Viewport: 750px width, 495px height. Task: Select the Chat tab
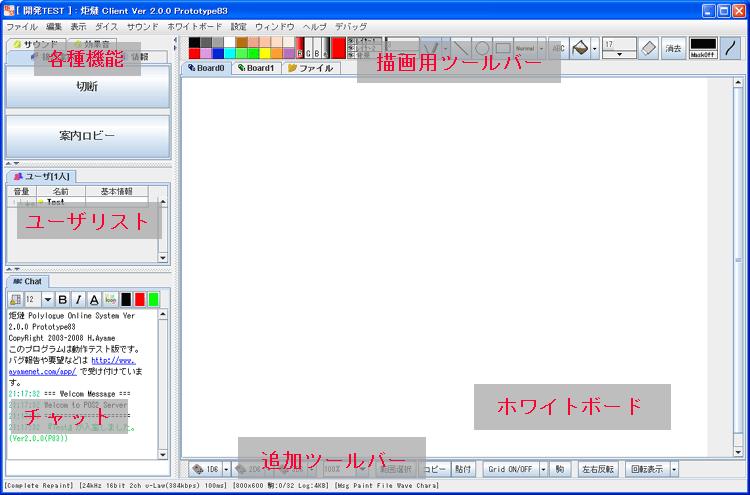pos(27,281)
